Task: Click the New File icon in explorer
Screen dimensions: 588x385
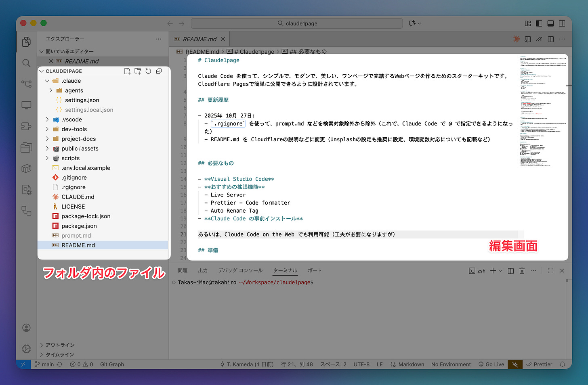Action: pyautogui.click(x=127, y=71)
